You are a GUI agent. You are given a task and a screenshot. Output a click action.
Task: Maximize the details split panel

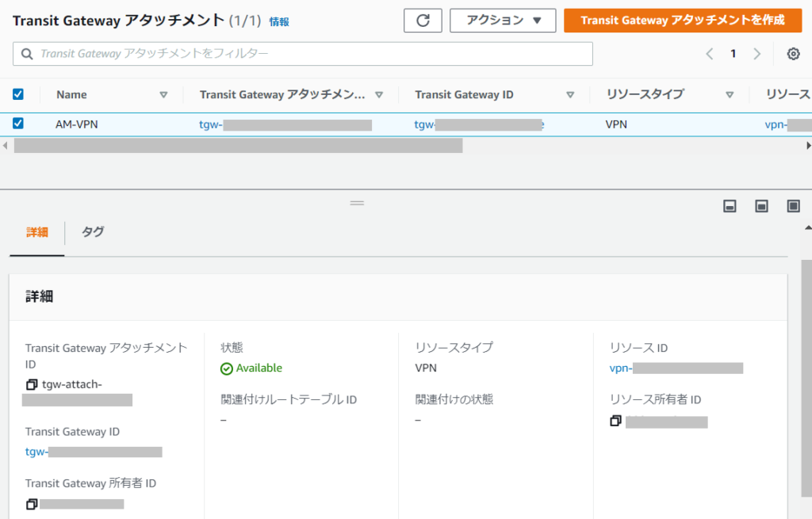[793, 207]
